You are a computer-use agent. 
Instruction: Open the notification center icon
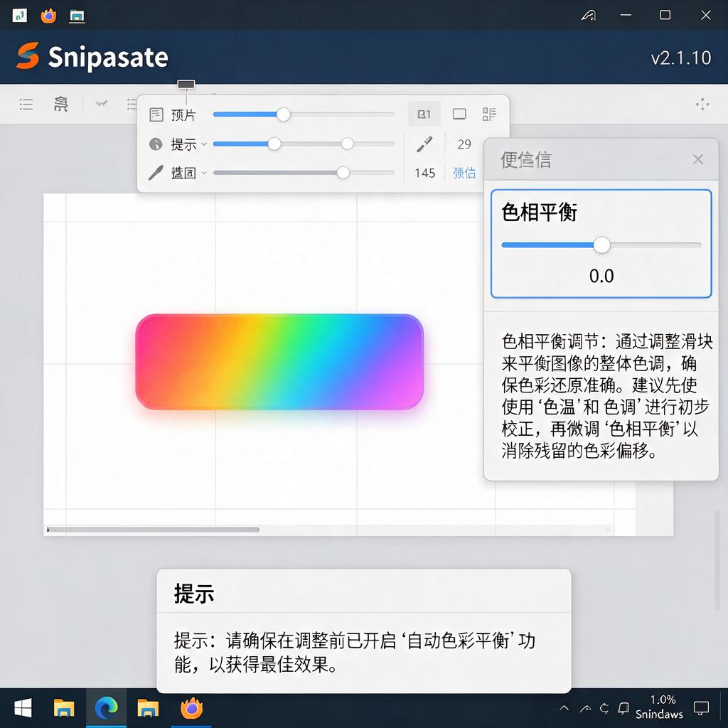[701, 708]
